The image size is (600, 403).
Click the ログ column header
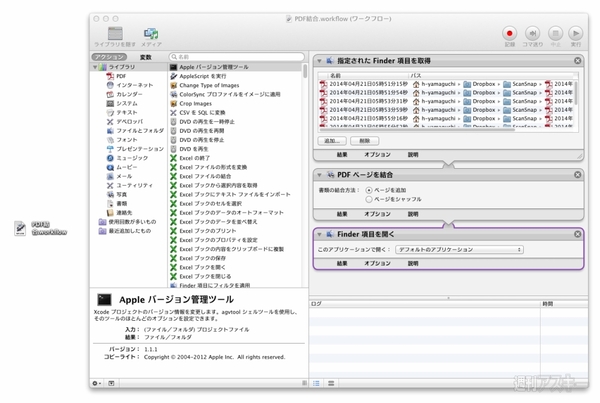[425, 304]
